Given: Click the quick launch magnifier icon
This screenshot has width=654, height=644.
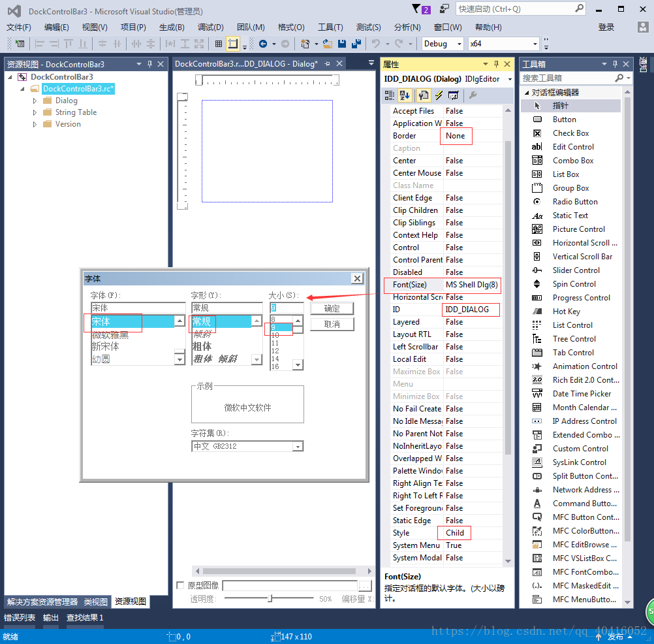Looking at the screenshot, I should 580,8.
